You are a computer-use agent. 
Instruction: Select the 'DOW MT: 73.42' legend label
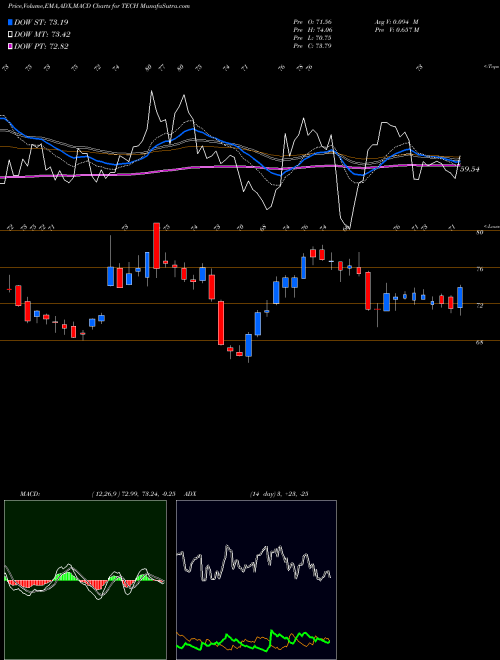coord(42,35)
